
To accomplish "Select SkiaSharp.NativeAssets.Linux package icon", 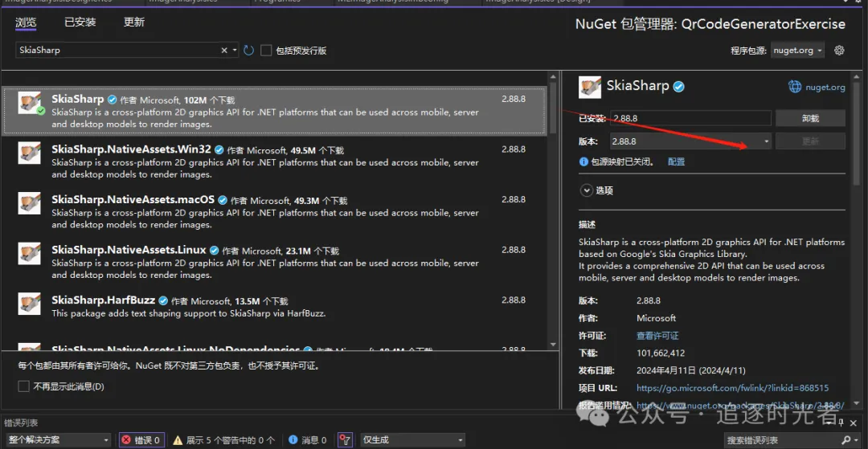I will tap(30, 253).
